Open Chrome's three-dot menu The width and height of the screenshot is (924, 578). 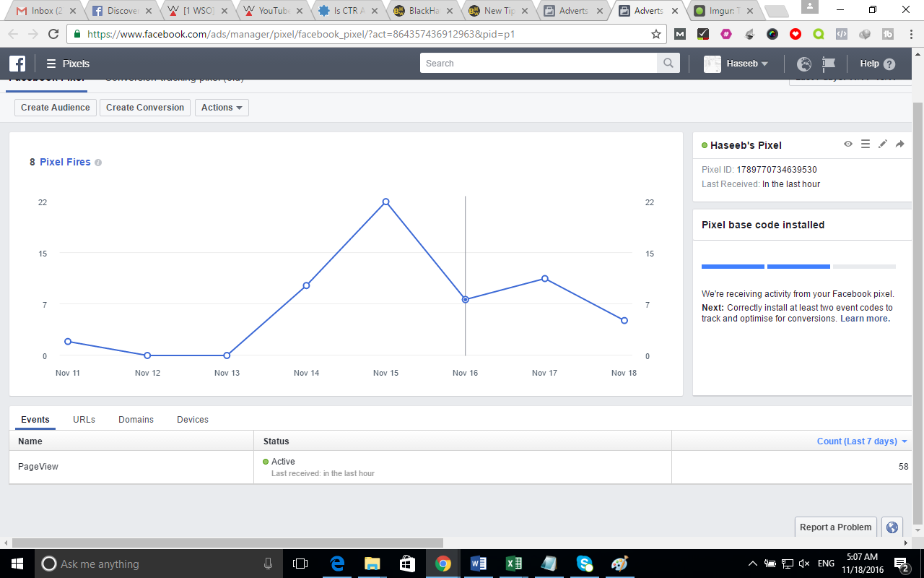(x=910, y=34)
